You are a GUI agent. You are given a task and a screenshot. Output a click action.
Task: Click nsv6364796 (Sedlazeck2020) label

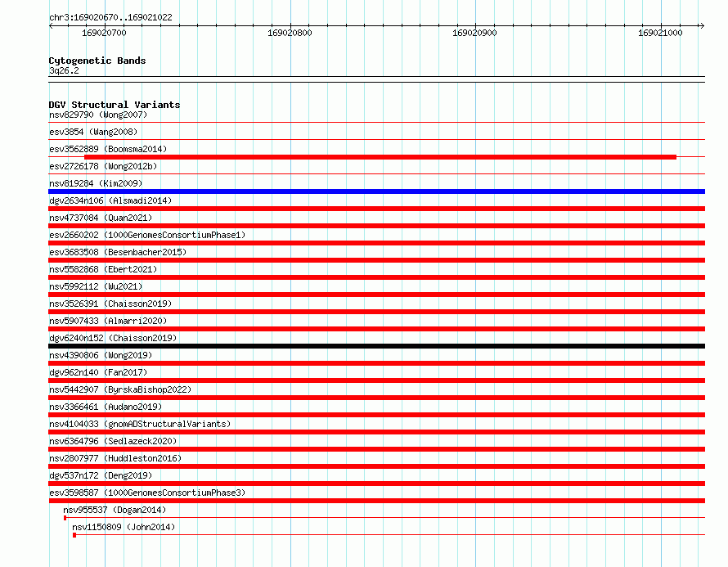tap(113, 441)
